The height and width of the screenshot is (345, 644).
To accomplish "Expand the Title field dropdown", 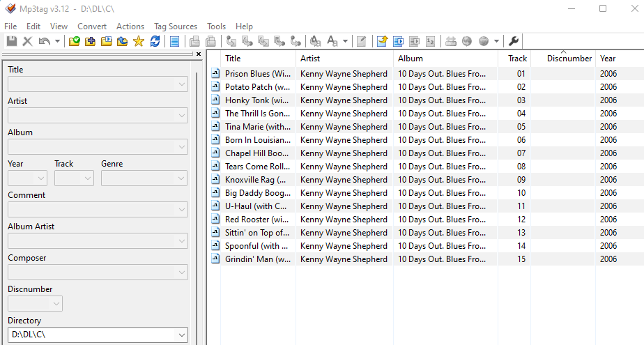I will (181, 84).
